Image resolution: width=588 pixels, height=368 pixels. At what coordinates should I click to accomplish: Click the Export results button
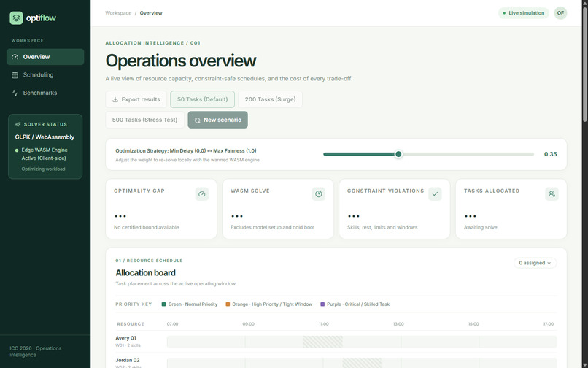pyautogui.click(x=136, y=99)
